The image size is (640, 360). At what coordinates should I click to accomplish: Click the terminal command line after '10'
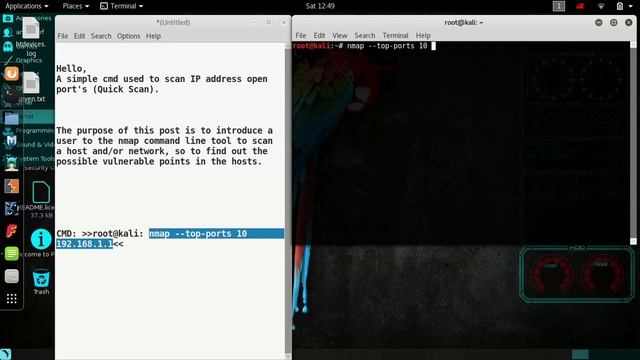pos(433,46)
